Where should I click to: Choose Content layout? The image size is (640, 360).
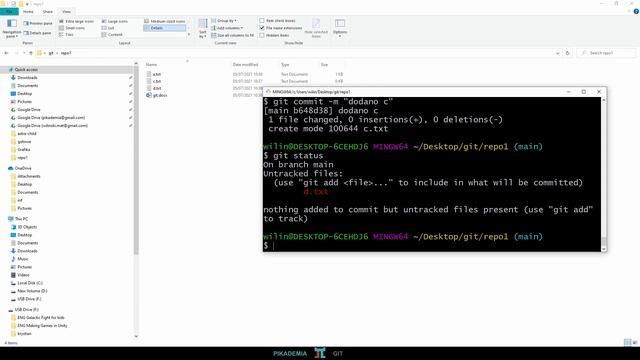pos(112,35)
